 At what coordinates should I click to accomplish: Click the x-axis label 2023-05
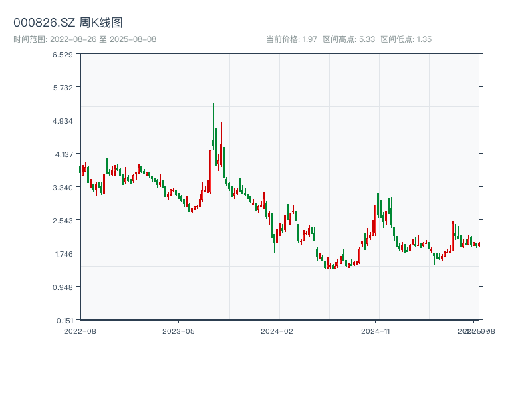point(178,331)
